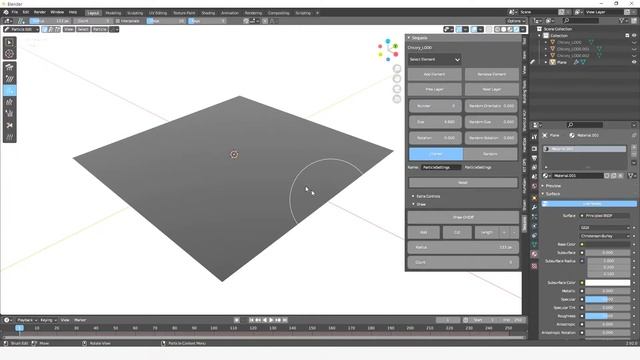This screenshot has width=640, height=360.
Task: Open the Render menu
Action: point(40,12)
